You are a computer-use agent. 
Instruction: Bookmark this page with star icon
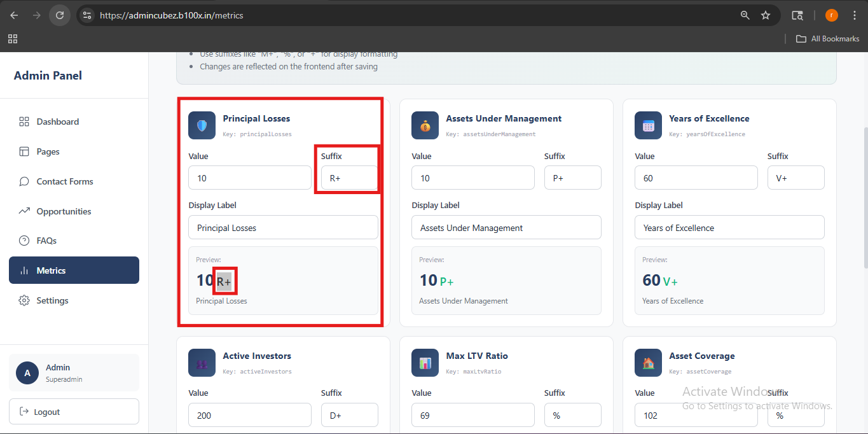pos(766,15)
